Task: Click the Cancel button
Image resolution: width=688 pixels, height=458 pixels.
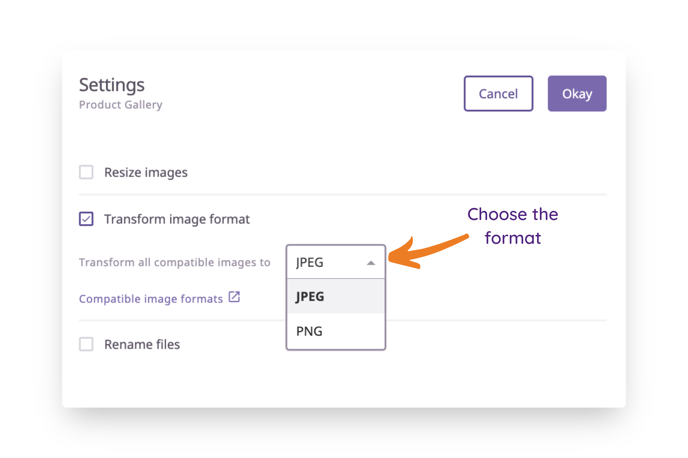Action: [x=498, y=93]
